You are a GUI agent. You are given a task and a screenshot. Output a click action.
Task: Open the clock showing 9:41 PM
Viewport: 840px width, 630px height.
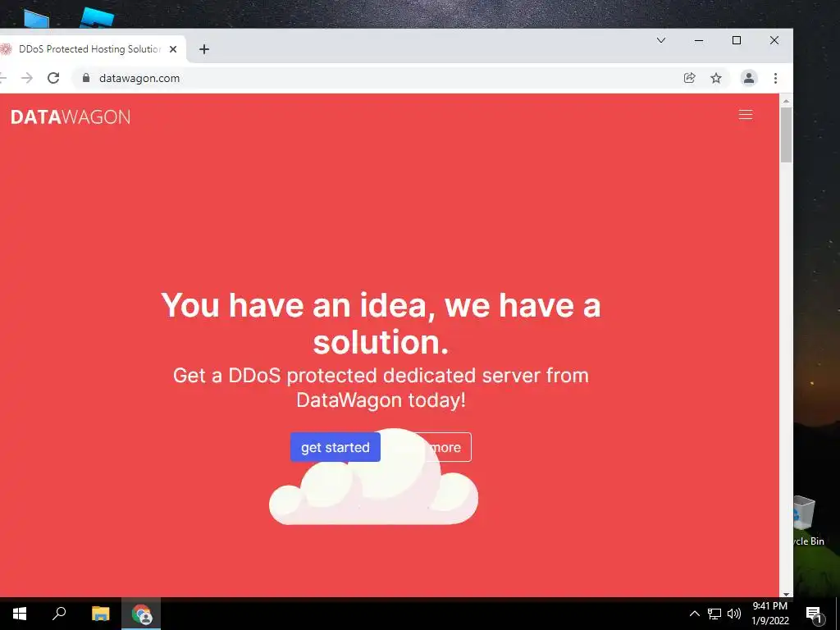pyautogui.click(x=769, y=614)
